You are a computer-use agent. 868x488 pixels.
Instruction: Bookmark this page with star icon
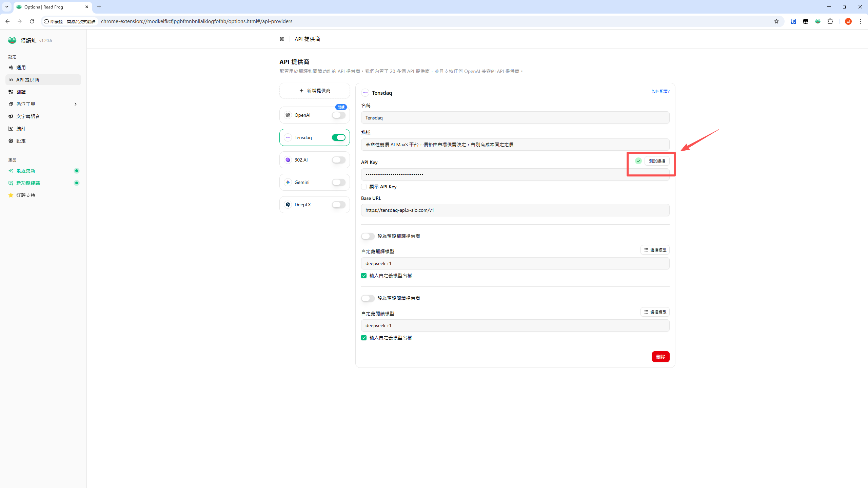point(776,21)
